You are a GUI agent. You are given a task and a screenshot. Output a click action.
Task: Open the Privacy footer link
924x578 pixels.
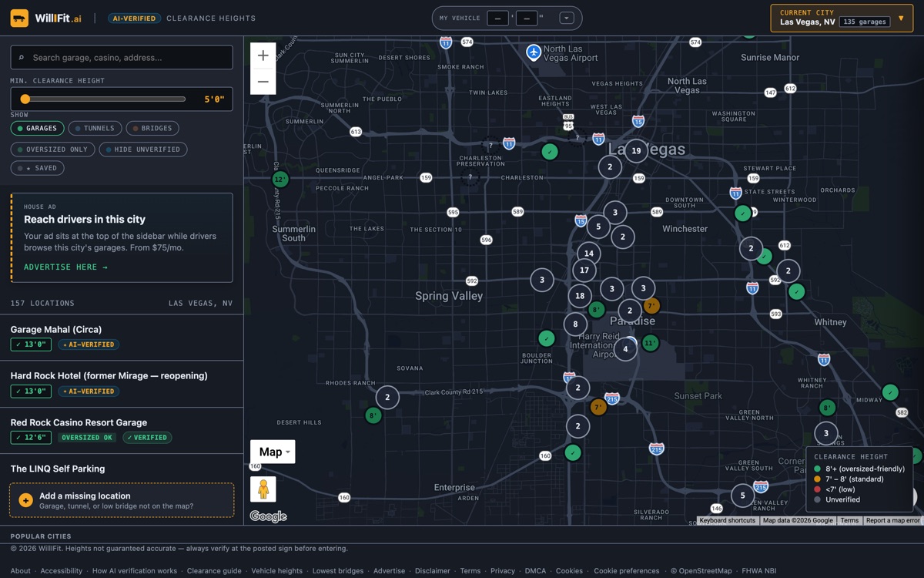click(x=503, y=571)
